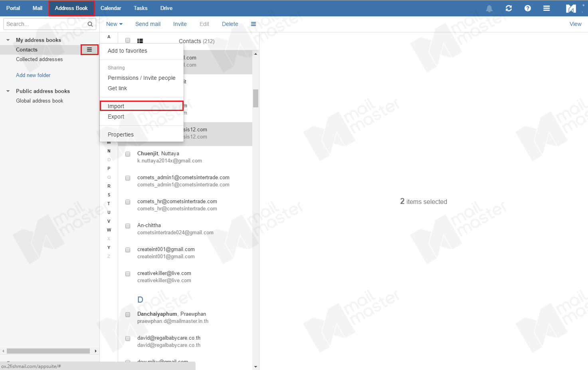Choose Add to favorites
Image resolution: width=588 pixels, height=370 pixels.
[141, 51]
